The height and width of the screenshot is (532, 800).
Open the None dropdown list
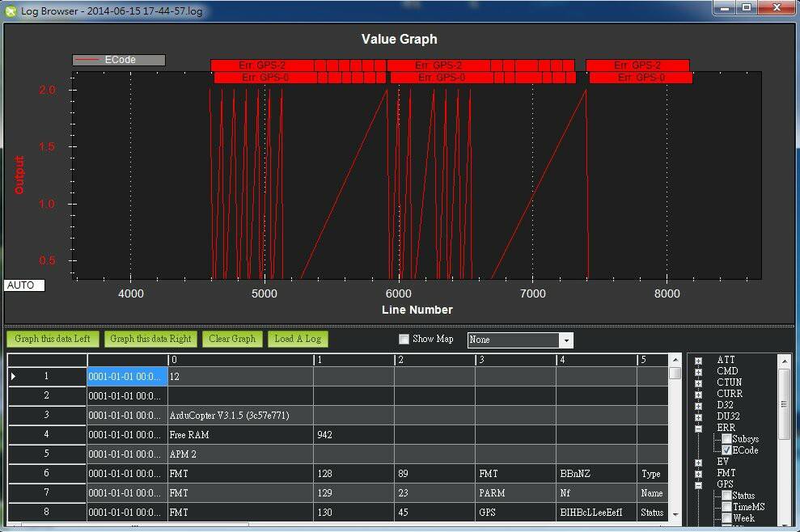coord(566,340)
